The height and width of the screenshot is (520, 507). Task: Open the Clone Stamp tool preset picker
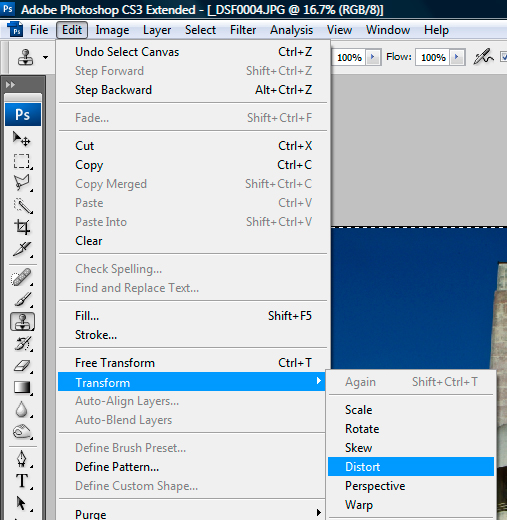(x=46, y=57)
